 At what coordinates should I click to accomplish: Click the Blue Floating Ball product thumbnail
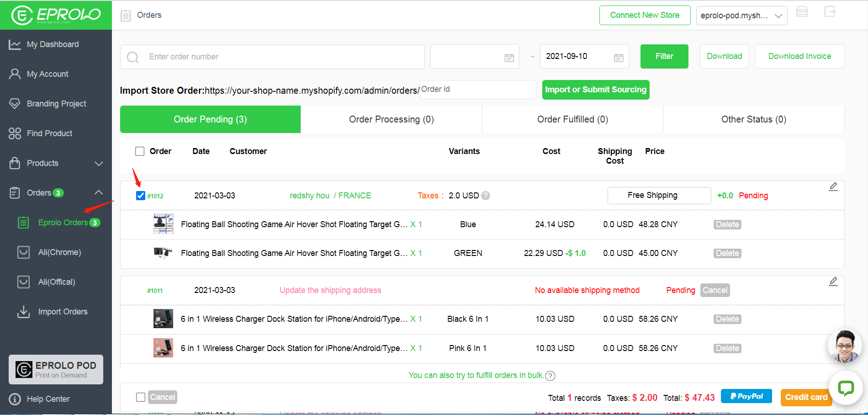[x=163, y=224]
